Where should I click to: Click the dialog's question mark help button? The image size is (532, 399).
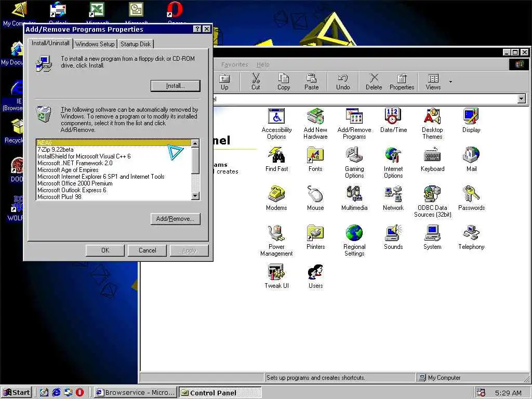(x=197, y=29)
